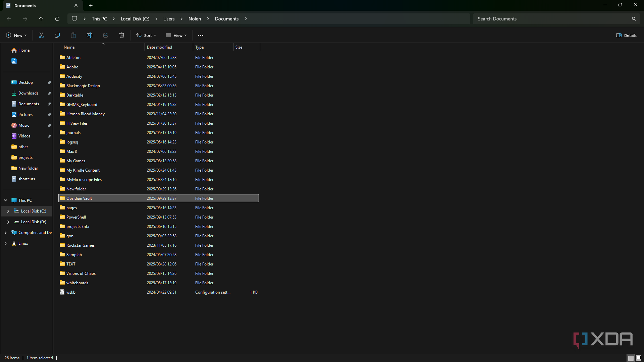Open the Sort dropdown menu

(x=146, y=35)
